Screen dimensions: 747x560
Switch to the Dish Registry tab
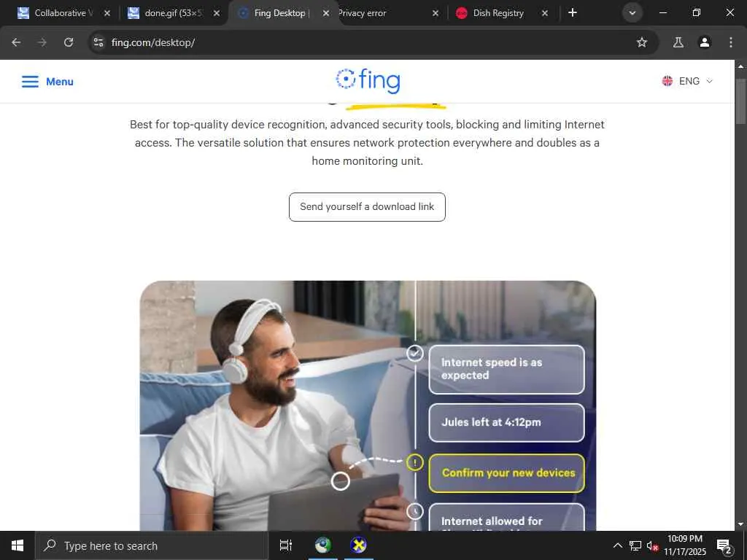(498, 13)
